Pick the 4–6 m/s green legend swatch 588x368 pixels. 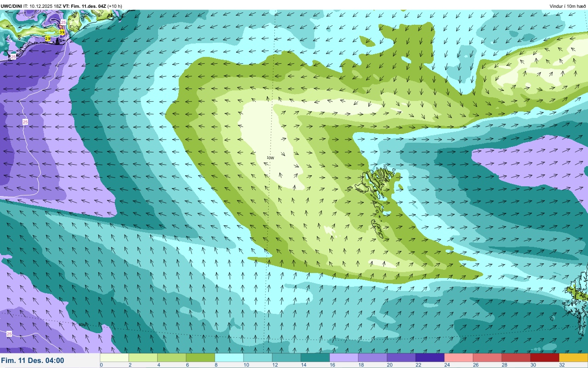(172, 357)
